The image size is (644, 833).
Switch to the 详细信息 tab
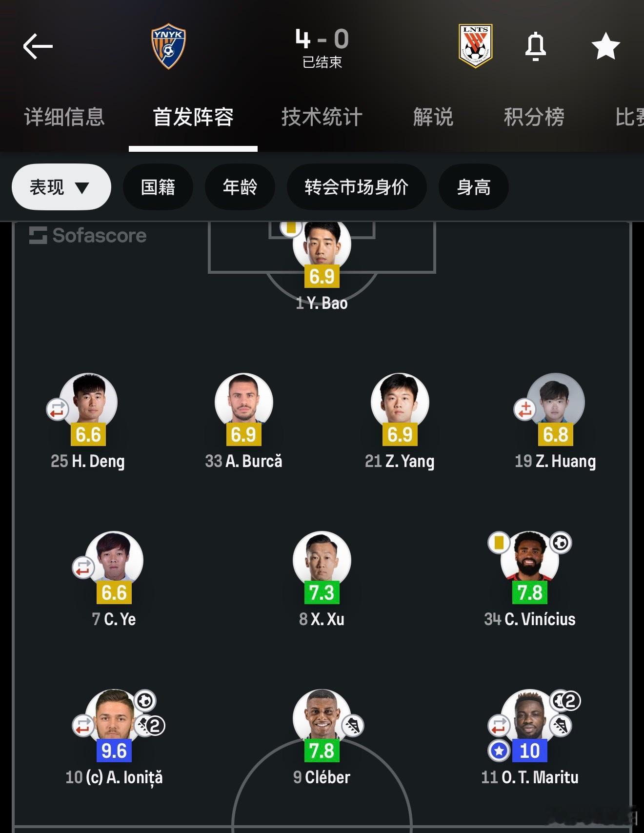point(64,117)
